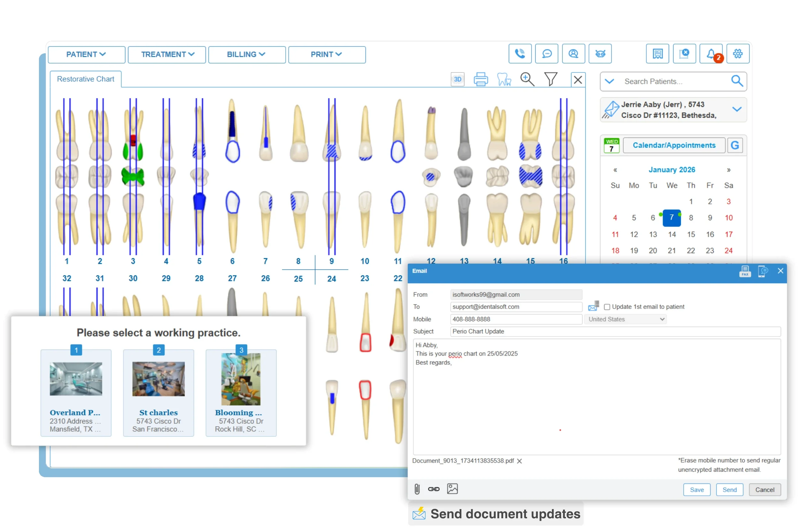The width and height of the screenshot is (798, 532).
Task: Open the United States country dropdown
Action: pos(625,319)
